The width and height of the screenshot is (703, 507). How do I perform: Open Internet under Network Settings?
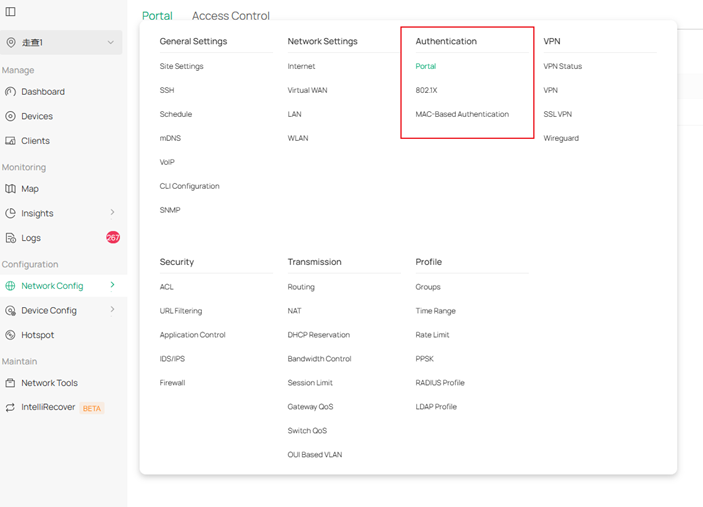[x=301, y=66]
